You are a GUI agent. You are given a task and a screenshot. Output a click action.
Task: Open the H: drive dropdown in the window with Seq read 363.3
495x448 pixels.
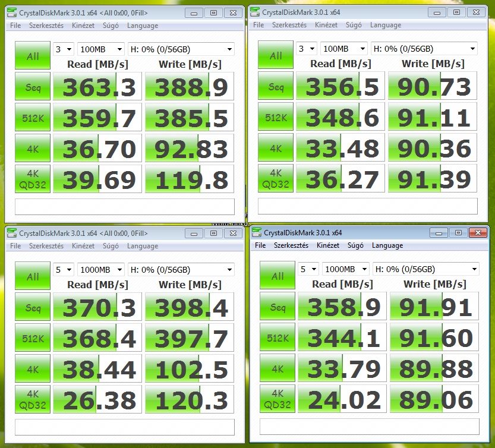181,49
